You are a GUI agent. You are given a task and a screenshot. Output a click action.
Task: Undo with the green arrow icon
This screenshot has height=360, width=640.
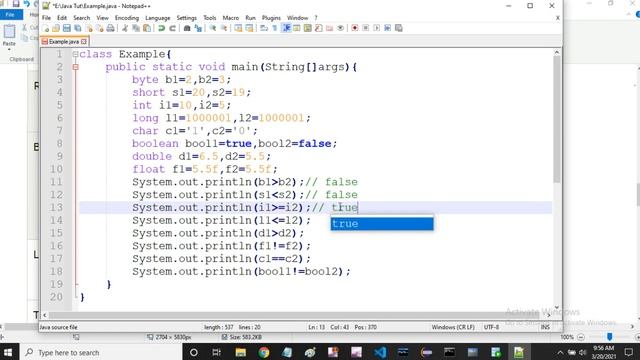click(161, 28)
